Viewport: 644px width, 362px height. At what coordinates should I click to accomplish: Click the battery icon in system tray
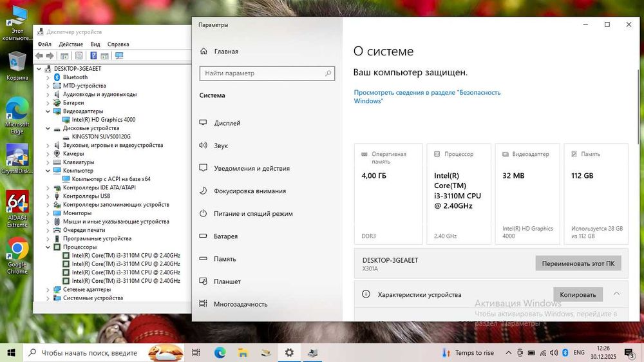tap(531, 352)
